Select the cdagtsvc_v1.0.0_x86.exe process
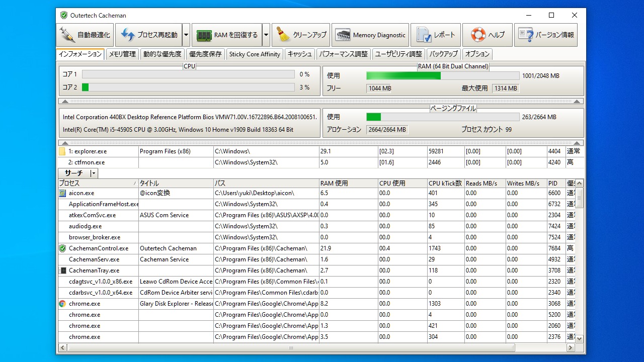Image resolution: width=644 pixels, height=362 pixels. pyautogui.click(x=101, y=282)
